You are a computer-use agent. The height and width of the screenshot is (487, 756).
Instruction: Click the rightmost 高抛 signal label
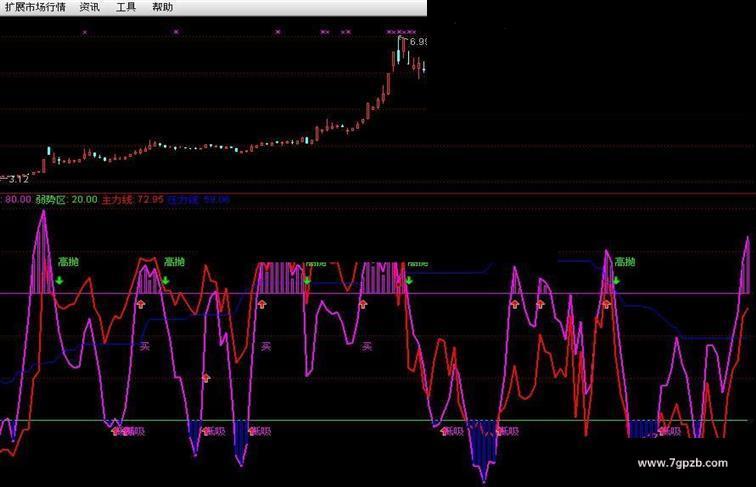(x=625, y=262)
